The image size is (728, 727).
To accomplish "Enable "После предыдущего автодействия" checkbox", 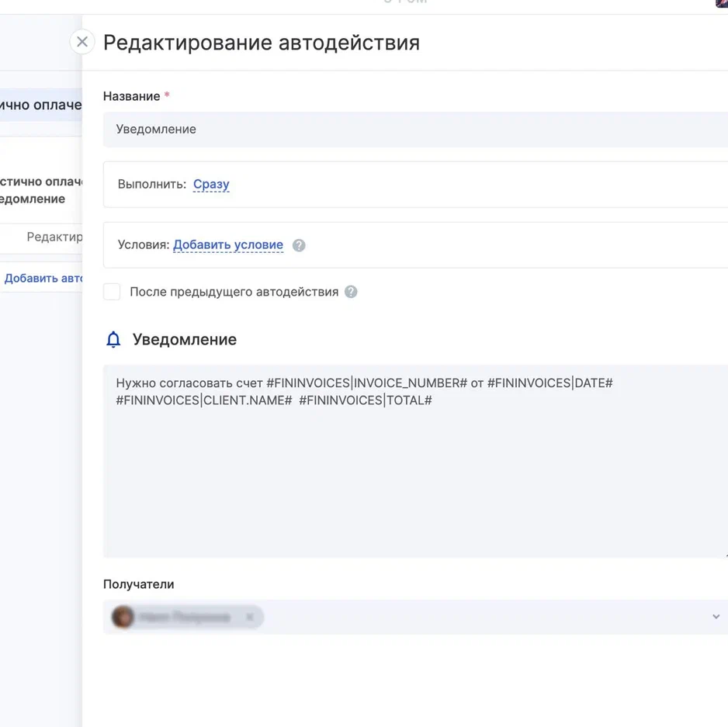I will [x=113, y=292].
